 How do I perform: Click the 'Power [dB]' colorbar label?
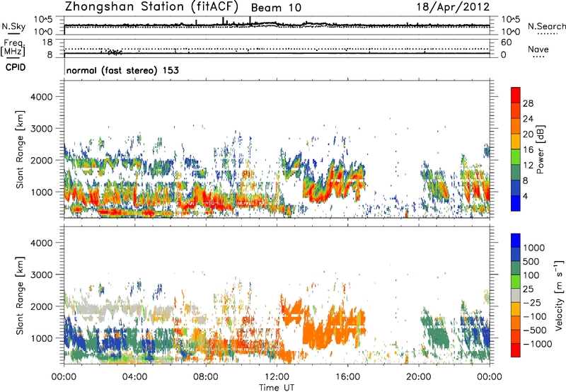540,149
